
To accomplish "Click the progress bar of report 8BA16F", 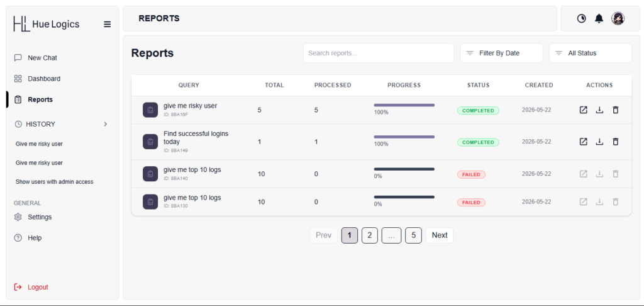I will click(404, 105).
